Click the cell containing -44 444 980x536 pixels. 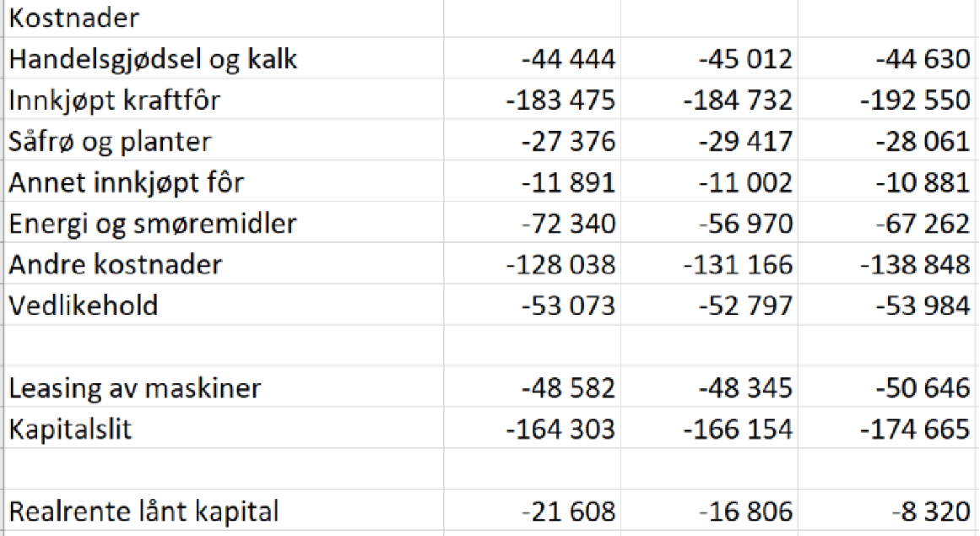pos(568,59)
